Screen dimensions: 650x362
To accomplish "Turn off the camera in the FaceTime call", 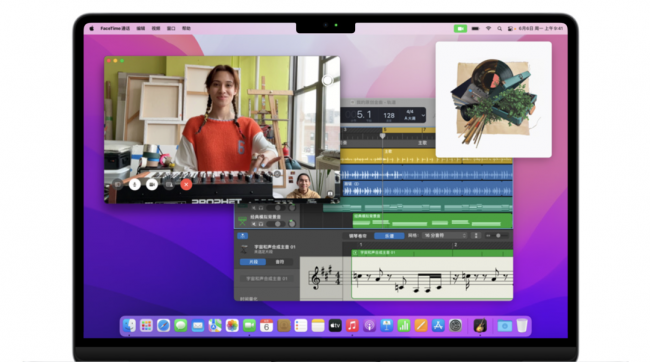I will point(152,184).
